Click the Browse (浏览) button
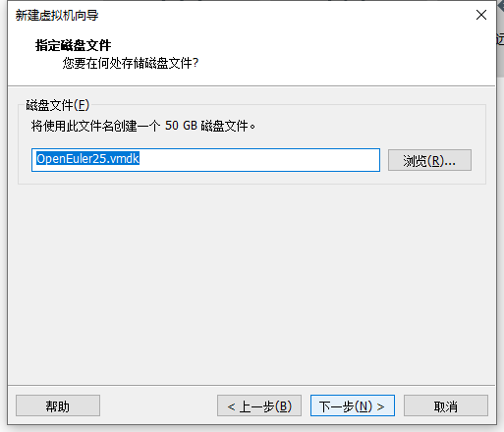This screenshot has width=504, height=432. coord(429,160)
